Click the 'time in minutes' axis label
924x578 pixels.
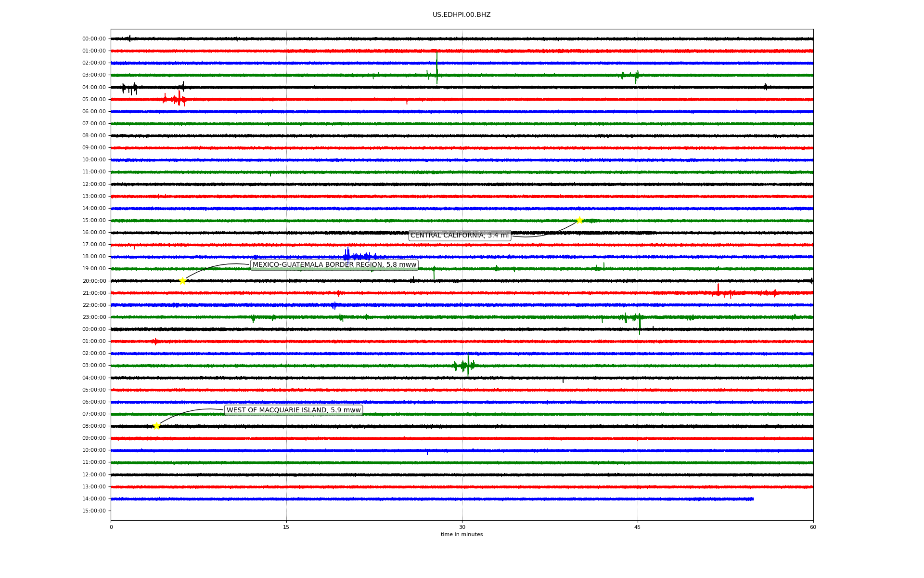461,535
